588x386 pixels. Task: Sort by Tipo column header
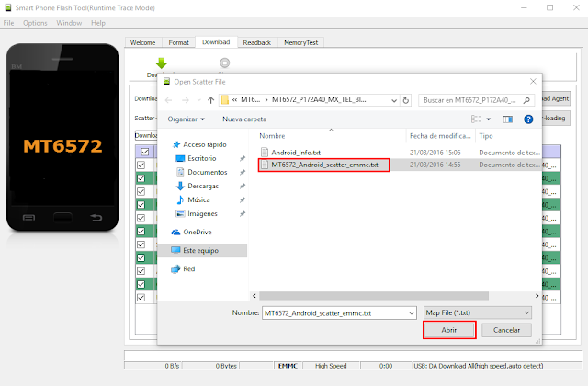click(x=486, y=136)
